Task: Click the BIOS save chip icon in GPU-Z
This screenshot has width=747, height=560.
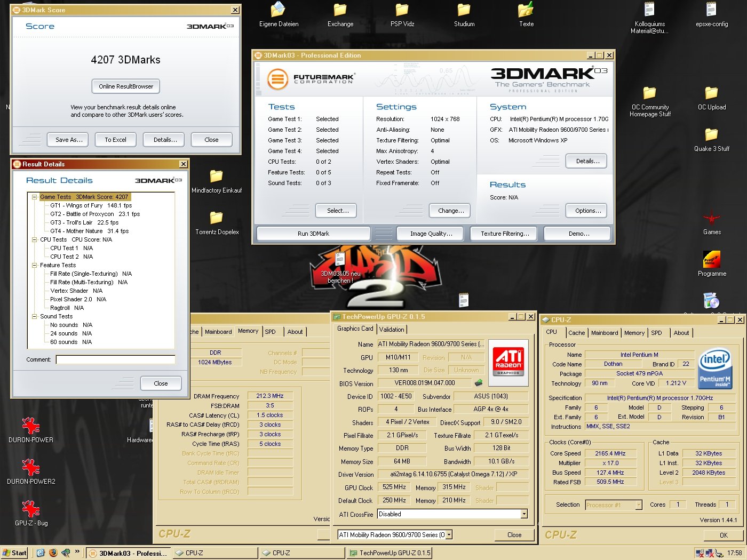Action: coord(479,383)
